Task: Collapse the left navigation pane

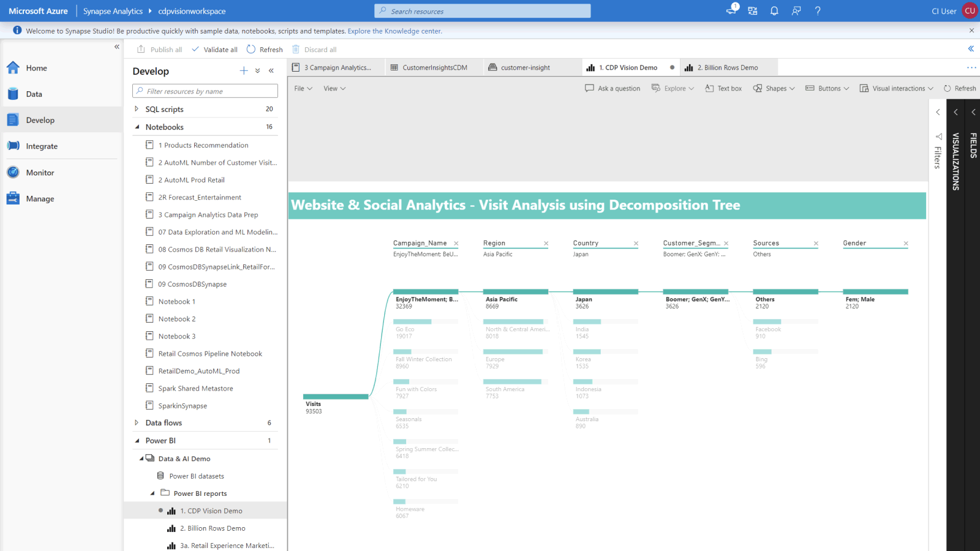Action: point(117,47)
